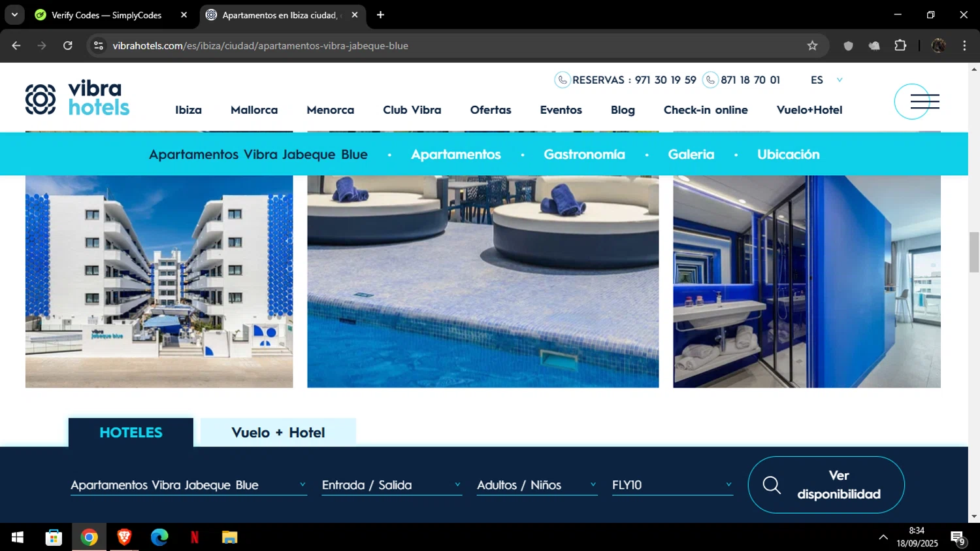Switch to the Verify Codes tab

click(106, 14)
